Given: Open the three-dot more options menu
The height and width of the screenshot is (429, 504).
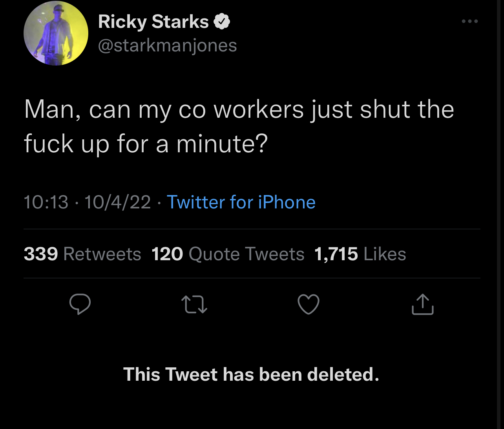Looking at the screenshot, I should click(x=470, y=21).
